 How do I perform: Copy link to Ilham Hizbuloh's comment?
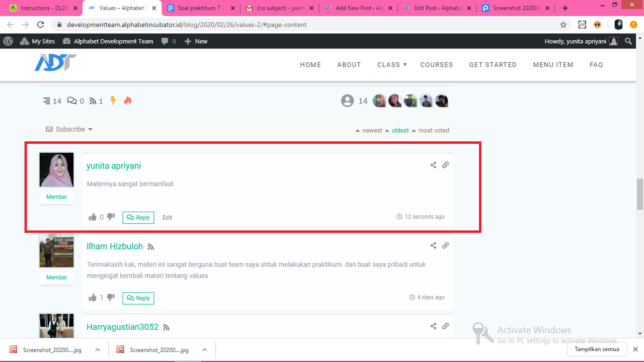pyautogui.click(x=445, y=245)
